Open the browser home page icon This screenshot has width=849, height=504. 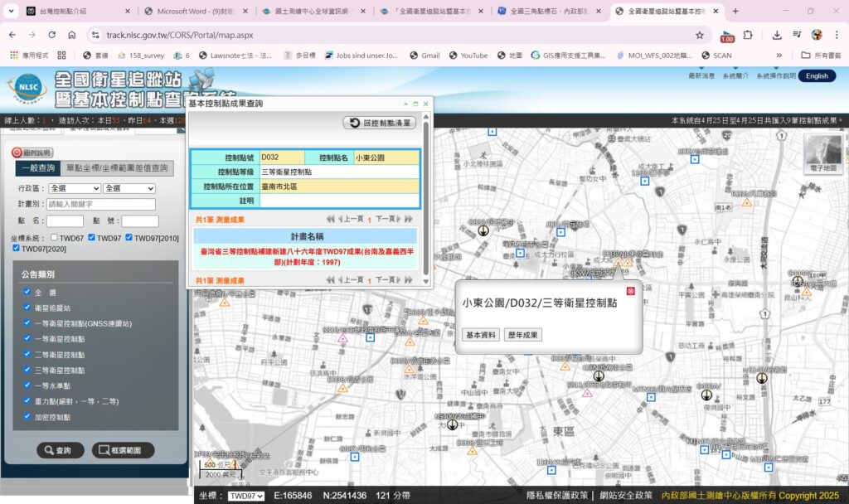71,35
